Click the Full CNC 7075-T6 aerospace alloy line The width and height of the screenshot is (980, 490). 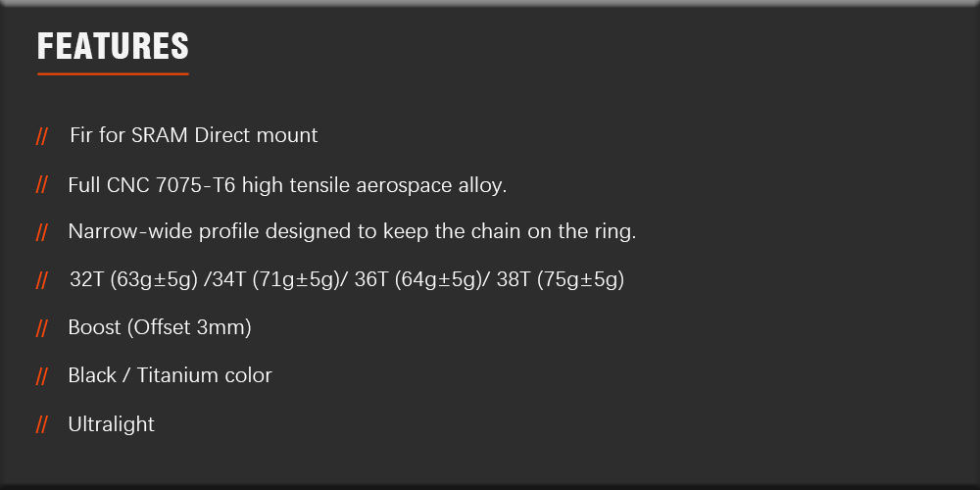[287, 184]
